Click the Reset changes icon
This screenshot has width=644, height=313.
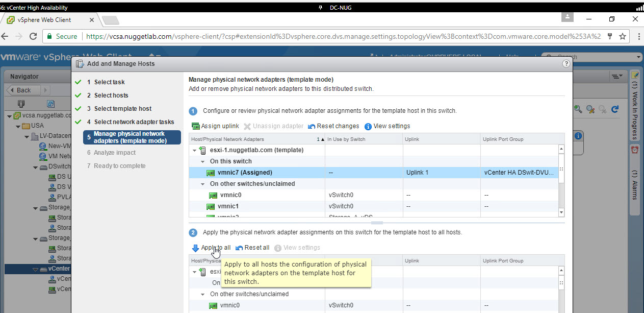pyautogui.click(x=312, y=126)
